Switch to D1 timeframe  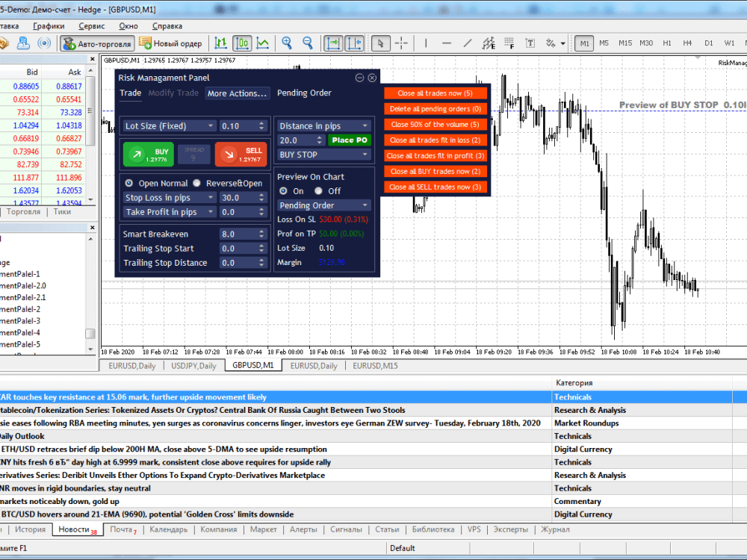click(x=709, y=43)
